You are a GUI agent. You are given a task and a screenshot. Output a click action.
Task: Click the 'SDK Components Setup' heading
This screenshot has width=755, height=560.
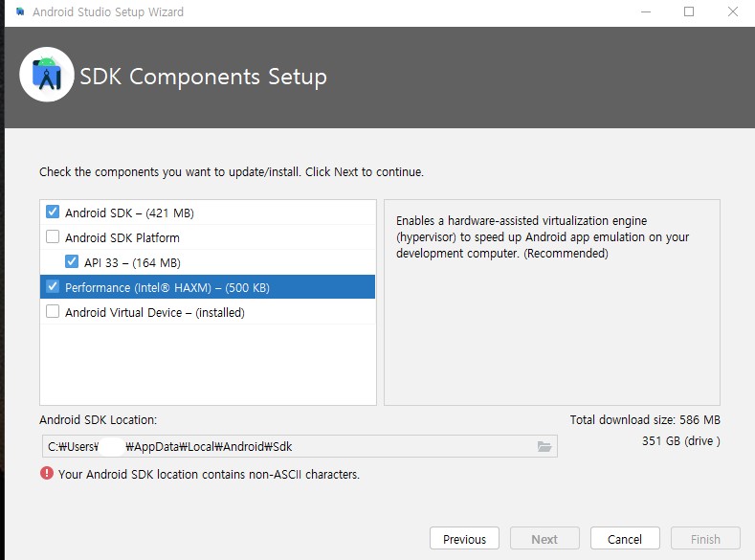click(203, 77)
